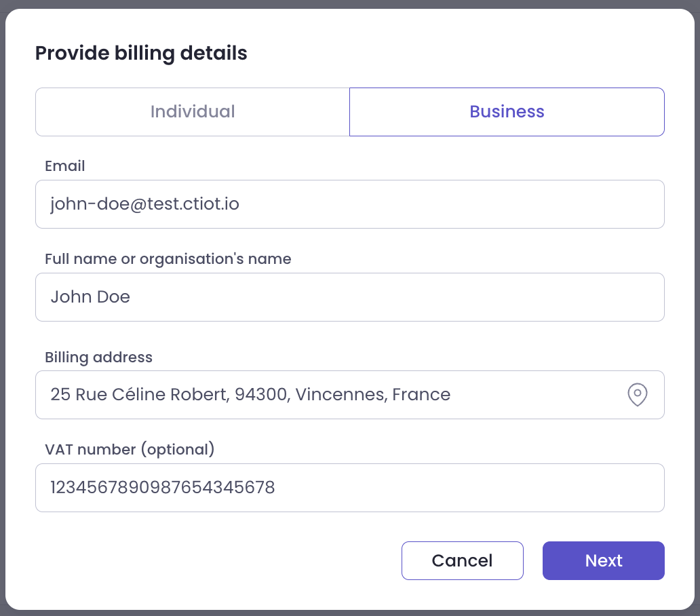Click empty space right of the VAT number
This screenshot has height=616, width=700.
coord(475,488)
